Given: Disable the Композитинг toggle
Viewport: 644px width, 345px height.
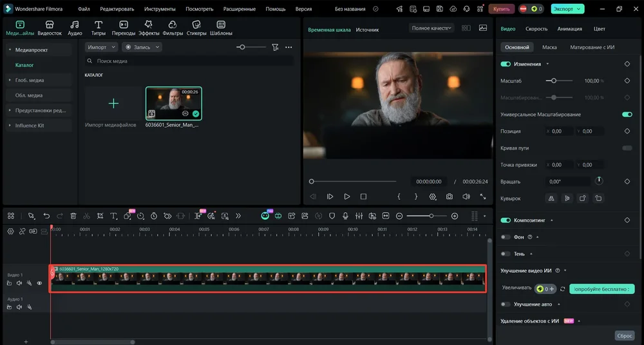Looking at the screenshot, I should pyautogui.click(x=506, y=221).
